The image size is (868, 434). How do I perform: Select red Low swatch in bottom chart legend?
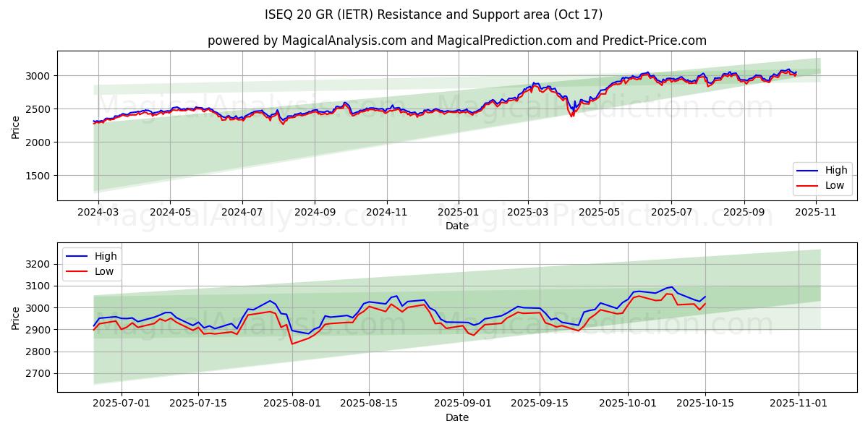(x=77, y=271)
